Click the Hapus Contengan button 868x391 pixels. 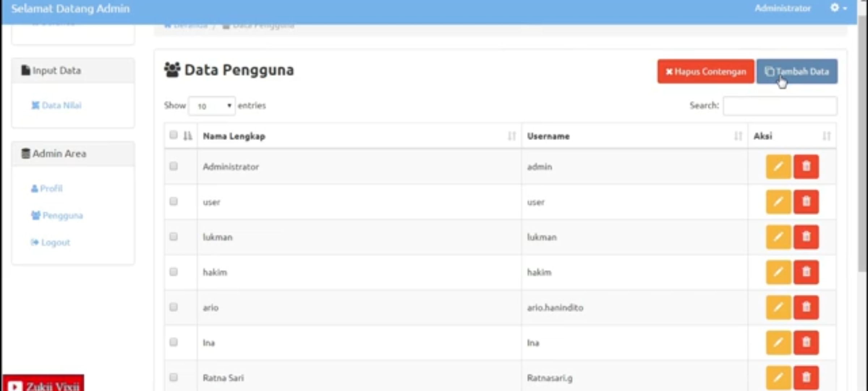(x=706, y=71)
